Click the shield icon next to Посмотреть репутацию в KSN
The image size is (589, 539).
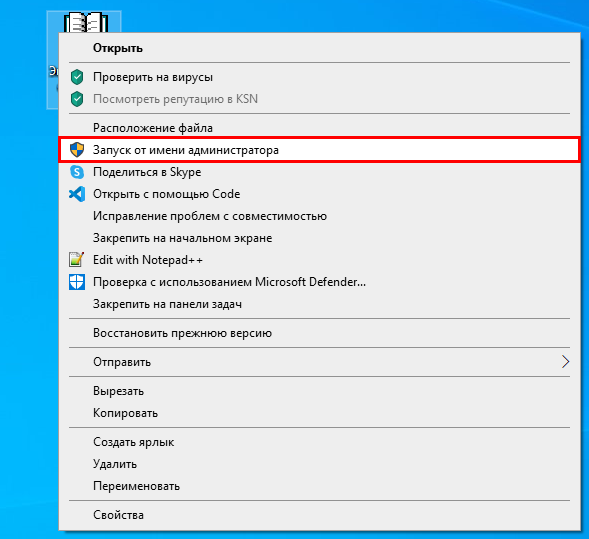(77, 99)
